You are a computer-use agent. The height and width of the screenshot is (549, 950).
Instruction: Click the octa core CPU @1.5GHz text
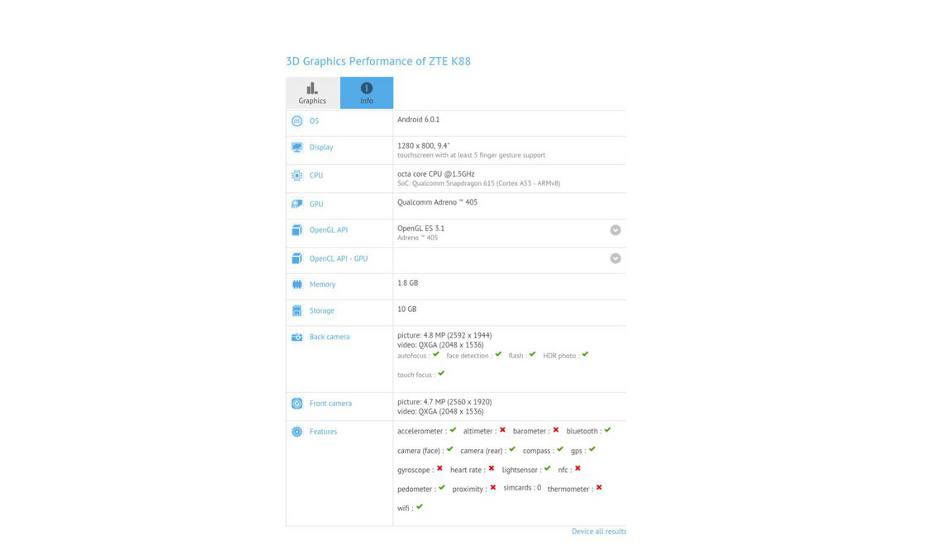click(x=436, y=174)
